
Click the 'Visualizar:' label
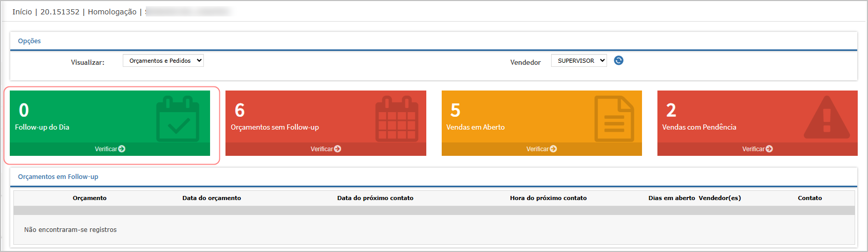click(x=88, y=62)
